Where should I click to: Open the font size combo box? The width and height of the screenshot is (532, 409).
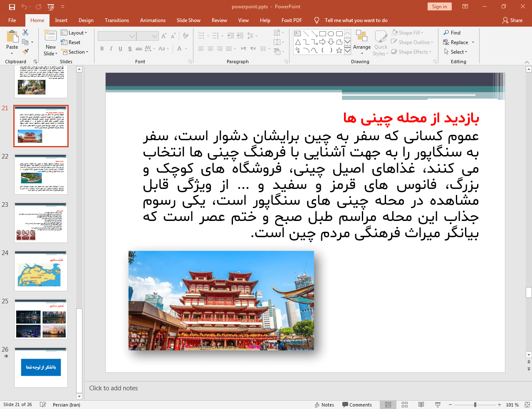(x=148, y=36)
